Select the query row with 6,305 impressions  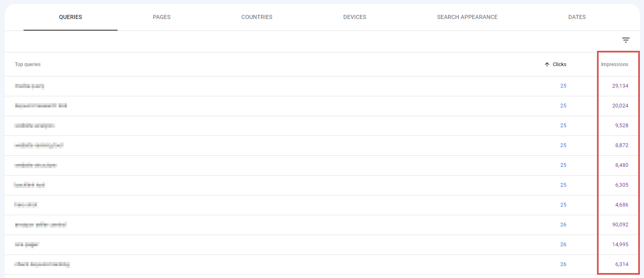coord(30,185)
